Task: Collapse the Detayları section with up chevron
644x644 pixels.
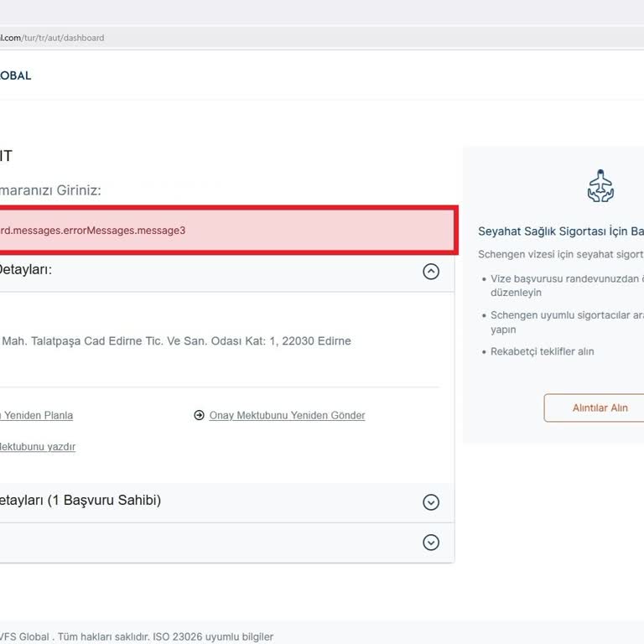Action: coord(431,272)
